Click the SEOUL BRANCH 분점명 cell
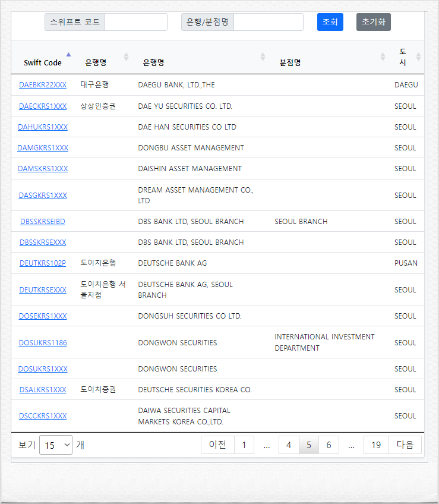Screen dimensions: 439x504 pos(301,222)
